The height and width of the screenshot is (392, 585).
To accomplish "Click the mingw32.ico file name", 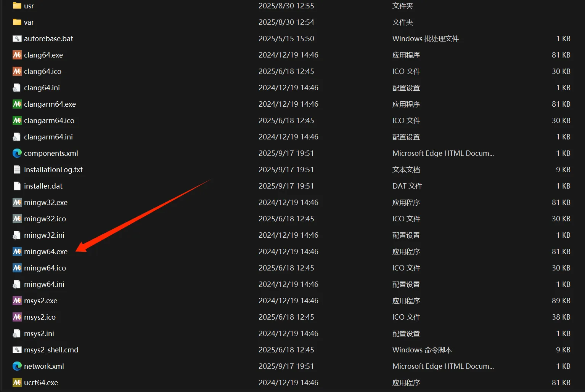I will click(45, 219).
